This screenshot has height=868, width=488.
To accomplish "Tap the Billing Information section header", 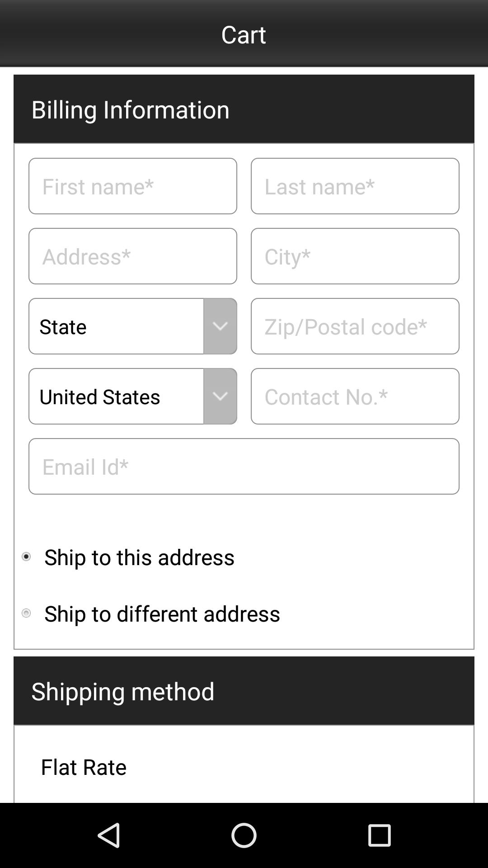I will pyautogui.click(x=131, y=109).
